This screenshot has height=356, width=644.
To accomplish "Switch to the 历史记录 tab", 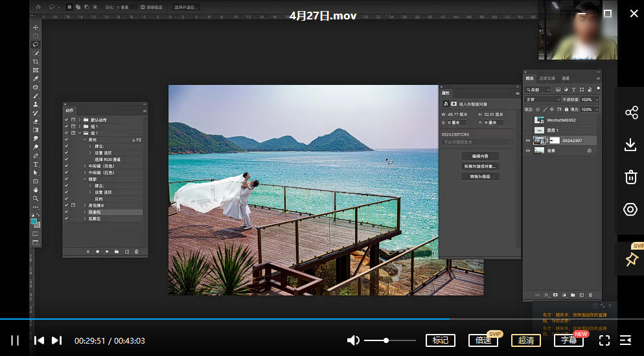I will pos(547,78).
